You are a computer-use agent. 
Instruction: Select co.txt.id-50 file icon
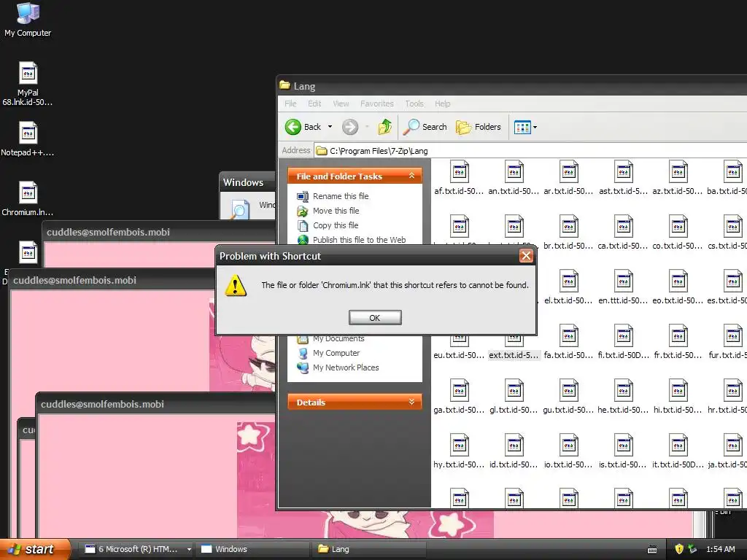tap(678, 227)
